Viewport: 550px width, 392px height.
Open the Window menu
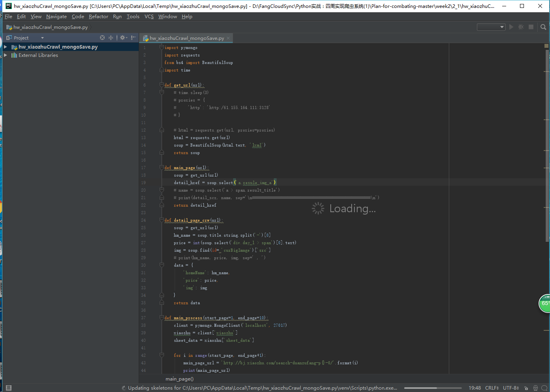168,17
